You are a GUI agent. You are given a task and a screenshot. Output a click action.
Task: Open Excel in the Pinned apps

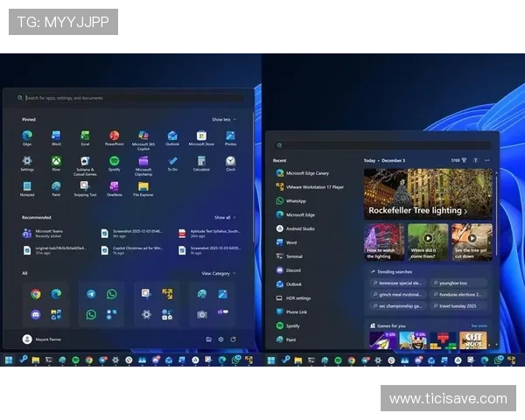[86, 137]
